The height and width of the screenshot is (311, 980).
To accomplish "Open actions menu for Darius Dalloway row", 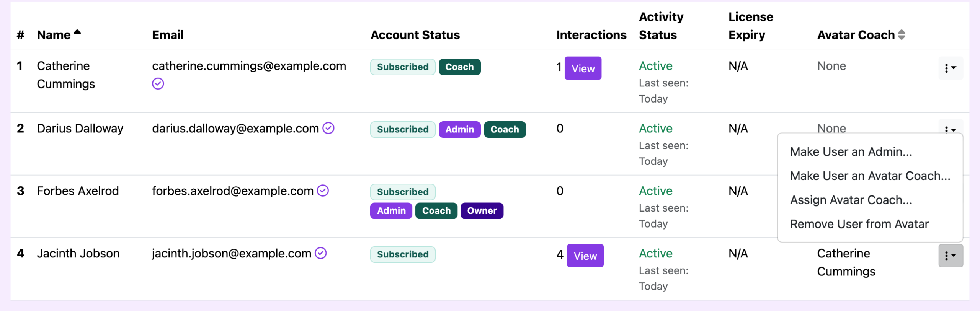I will pos(951,127).
